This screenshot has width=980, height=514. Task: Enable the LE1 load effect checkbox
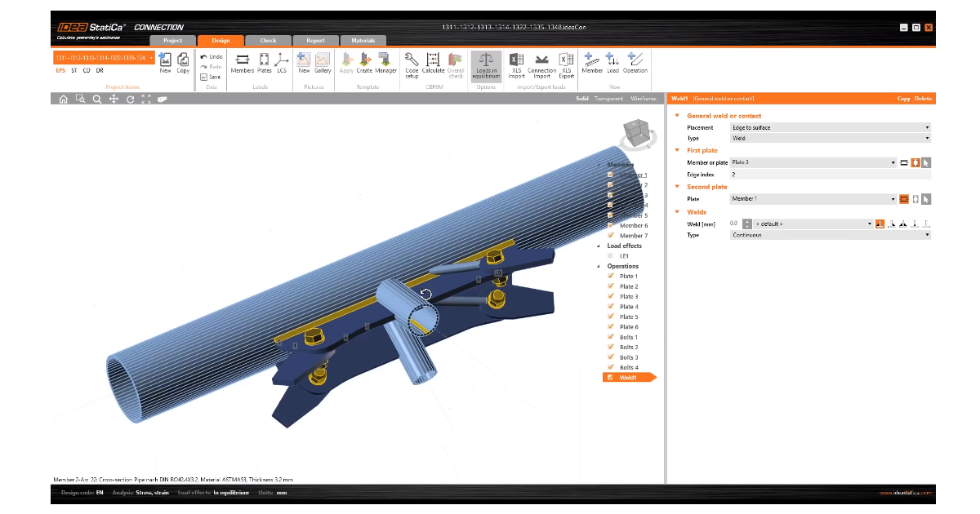point(610,256)
